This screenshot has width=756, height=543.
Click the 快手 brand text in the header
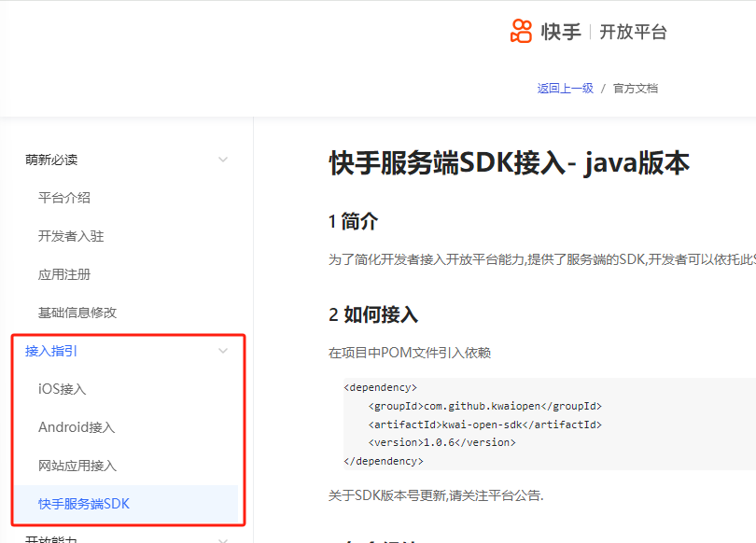tap(561, 32)
